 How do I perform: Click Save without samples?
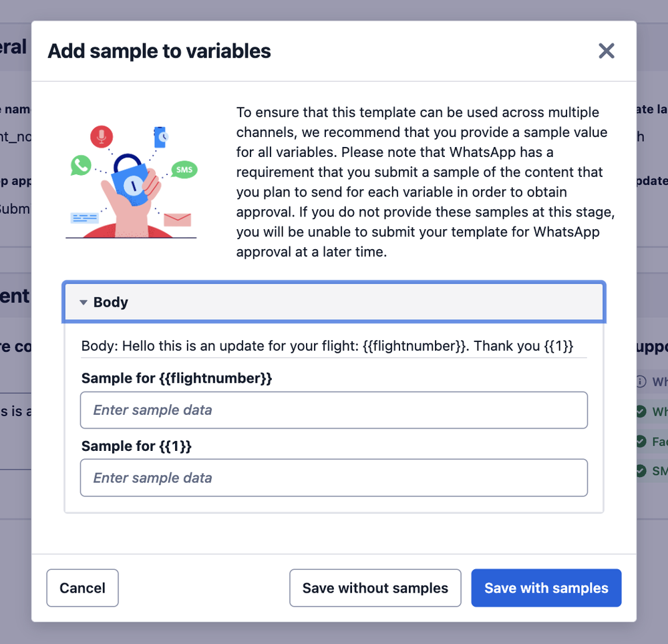tap(375, 588)
